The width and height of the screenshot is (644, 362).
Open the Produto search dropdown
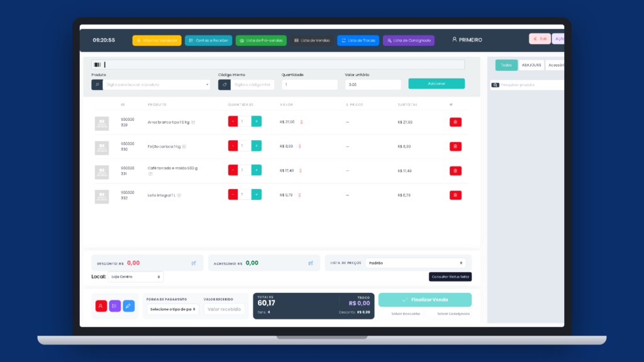coord(157,85)
